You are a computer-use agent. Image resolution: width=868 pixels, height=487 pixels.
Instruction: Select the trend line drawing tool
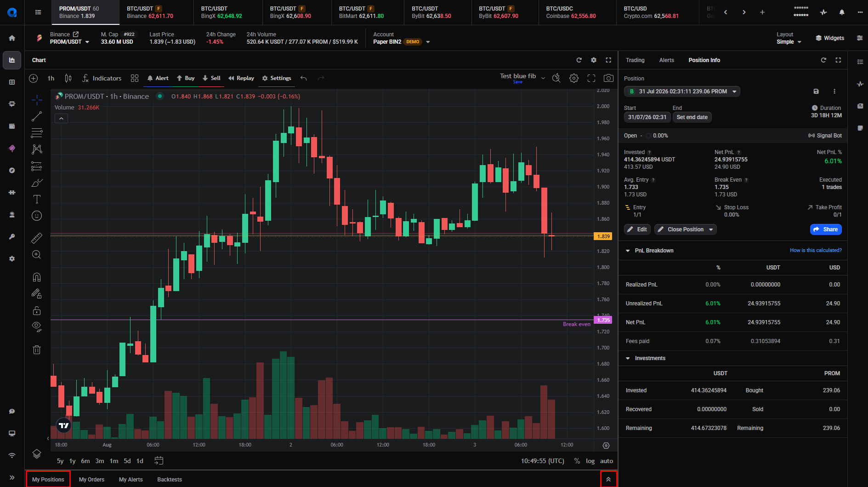pos(37,116)
